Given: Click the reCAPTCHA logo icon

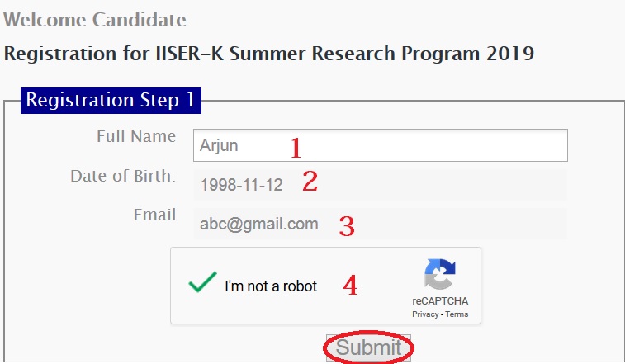Looking at the screenshot, I should coord(440,276).
